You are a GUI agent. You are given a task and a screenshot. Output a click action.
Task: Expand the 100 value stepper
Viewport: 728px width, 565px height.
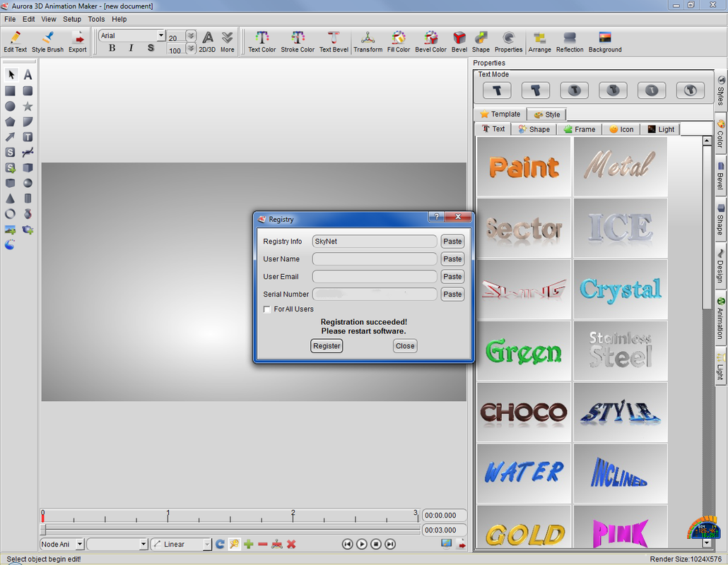pos(191,48)
